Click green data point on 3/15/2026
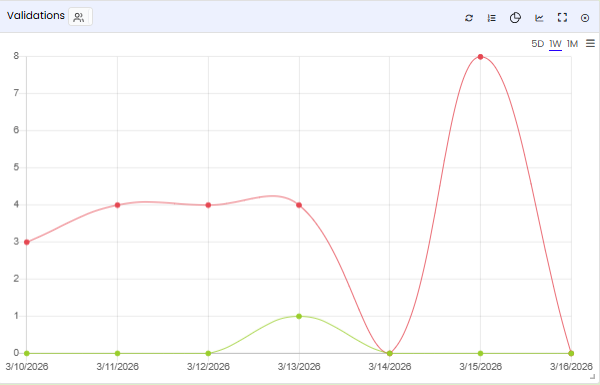This screenshot has height=385, width=600. tap(481, 353)
